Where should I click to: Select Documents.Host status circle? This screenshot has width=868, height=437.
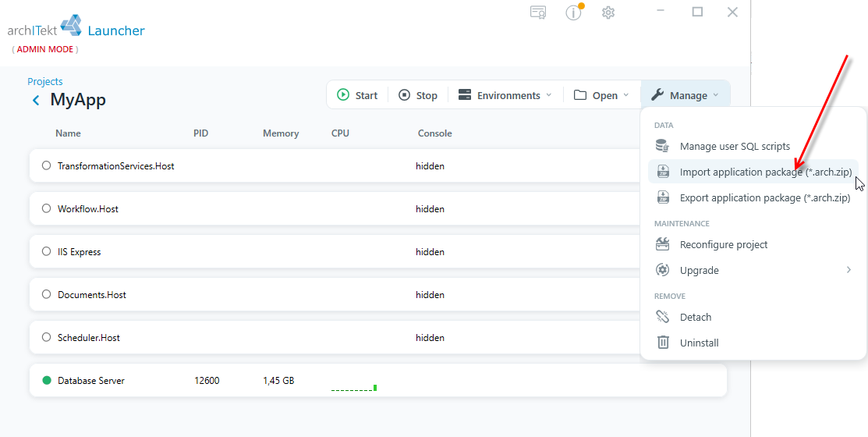tap(47, 295)
